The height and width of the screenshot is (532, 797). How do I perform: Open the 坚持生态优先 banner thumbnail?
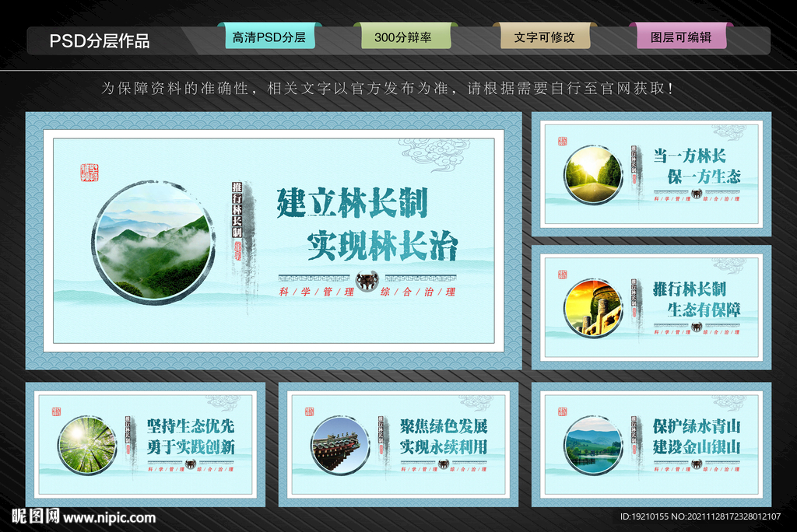pos(146,445)
